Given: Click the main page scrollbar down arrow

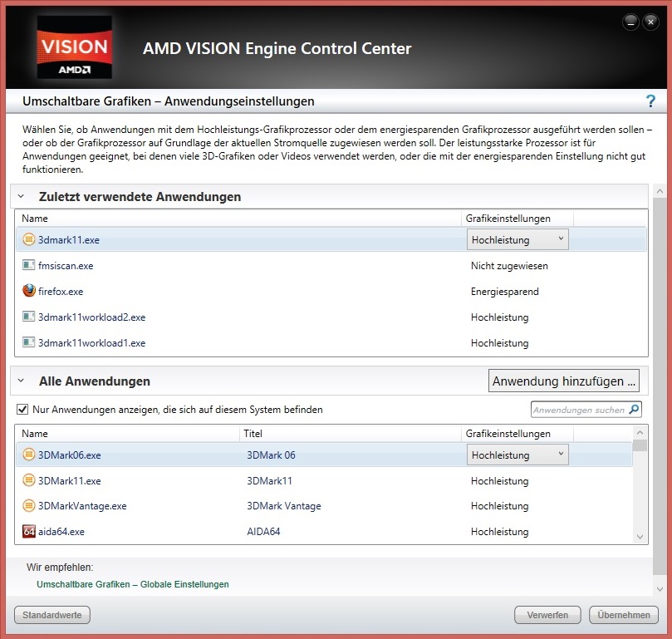Looking at the screenshot, I should (660, 589).
